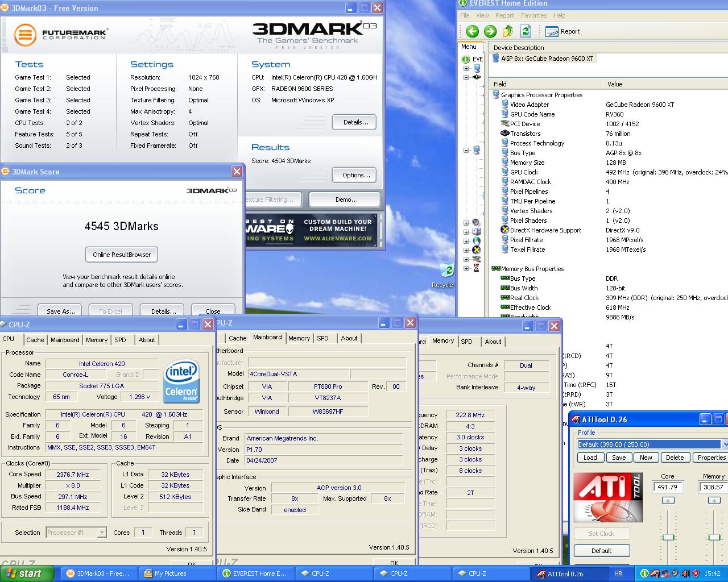Viewport: 728px width, 582px height.
Task: Expand the Storage node in EVEREST tree
Action: pos(466,232)
